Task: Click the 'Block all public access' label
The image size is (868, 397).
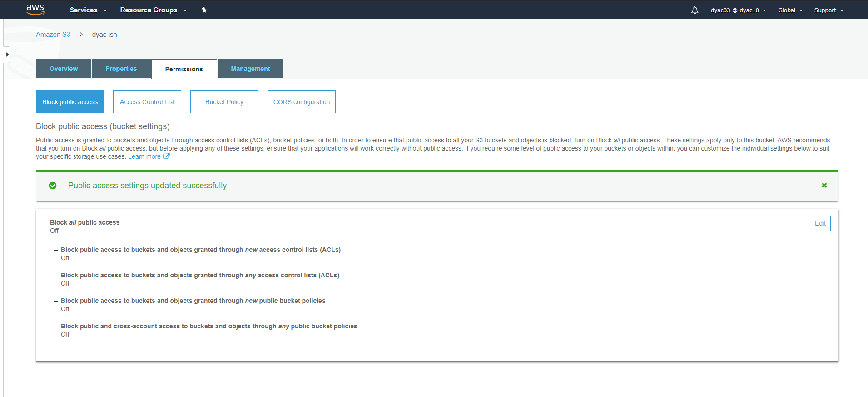Action: click(x=84, y=222)
